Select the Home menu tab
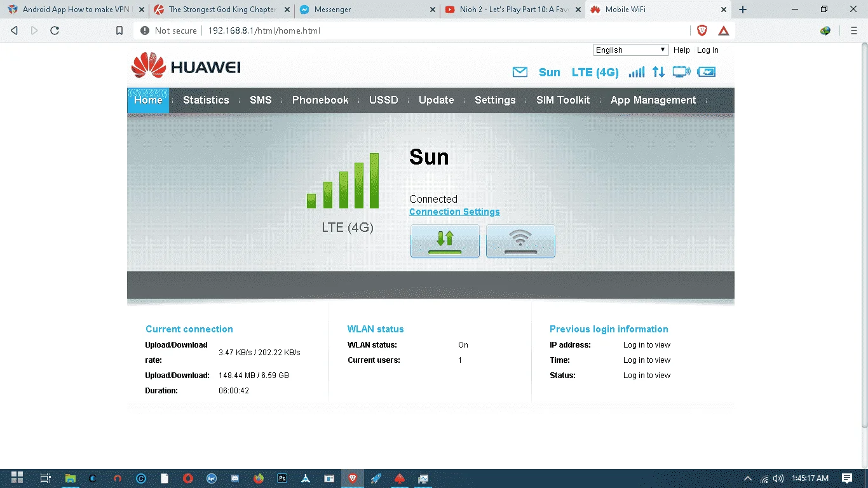The image size is (868, 488). pyautogui.click(x=148, y=100)
